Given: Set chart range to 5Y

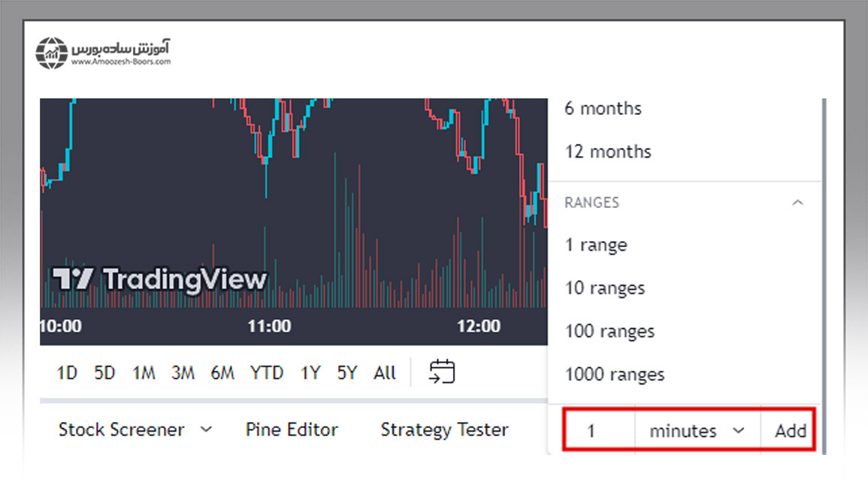Looking at the screenshot, I should (346, 373).
